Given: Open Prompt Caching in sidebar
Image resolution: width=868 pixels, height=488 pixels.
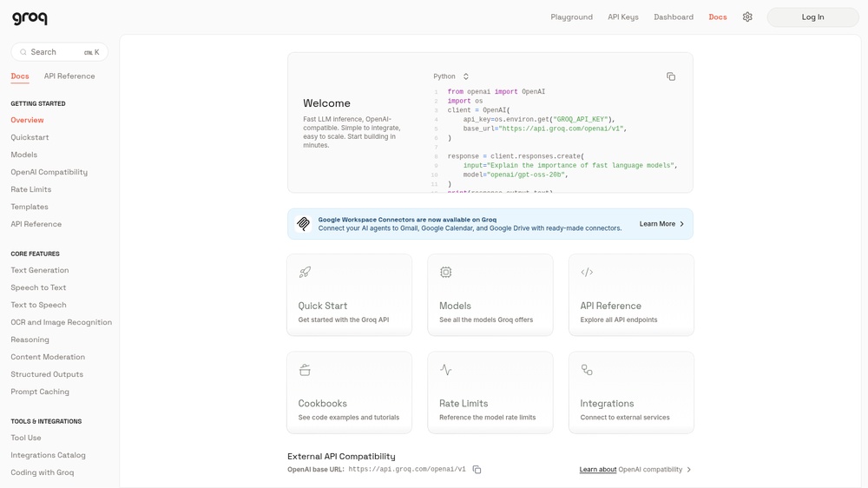Looking at the screenshot, I should pyautogui.click(x=40, y=392).
